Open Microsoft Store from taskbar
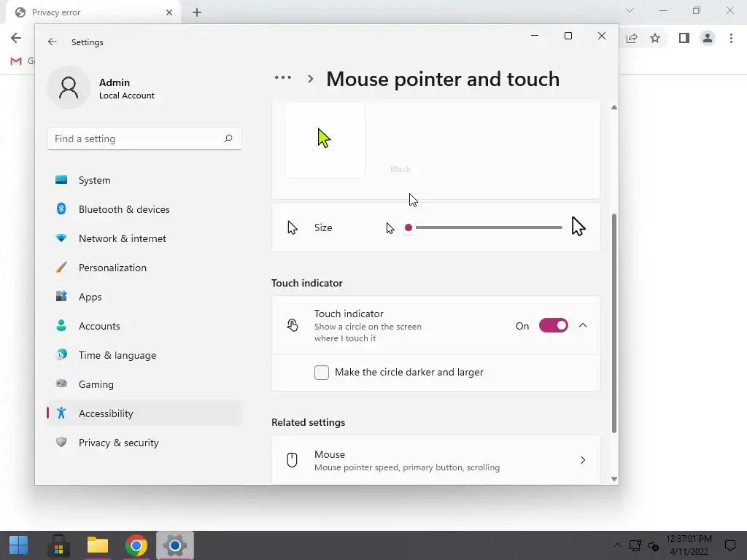The height and width of the screenshot is (560, 747). (x=58, y=545)
